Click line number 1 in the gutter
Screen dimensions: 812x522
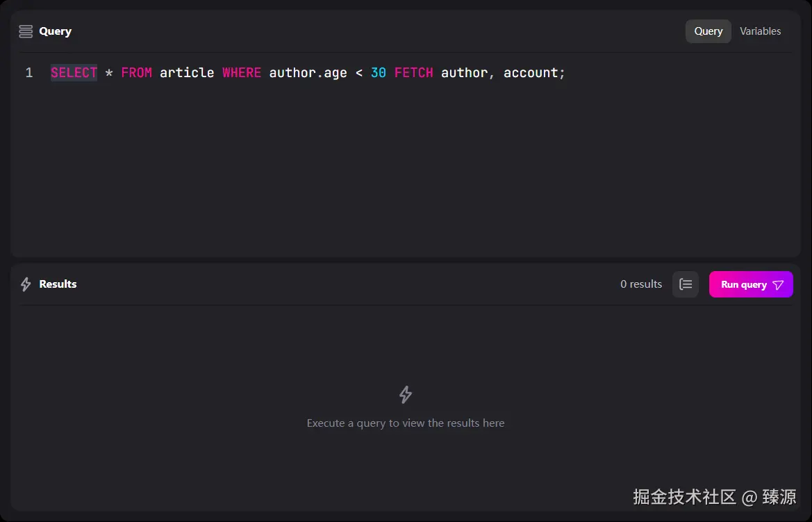(29, 72)
